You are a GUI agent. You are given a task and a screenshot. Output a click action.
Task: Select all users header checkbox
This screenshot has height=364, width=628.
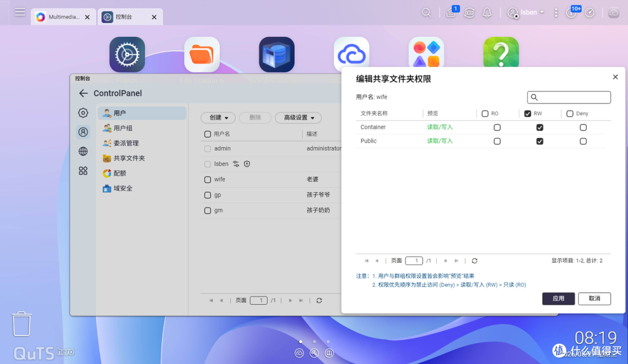[x=208, y=134]
